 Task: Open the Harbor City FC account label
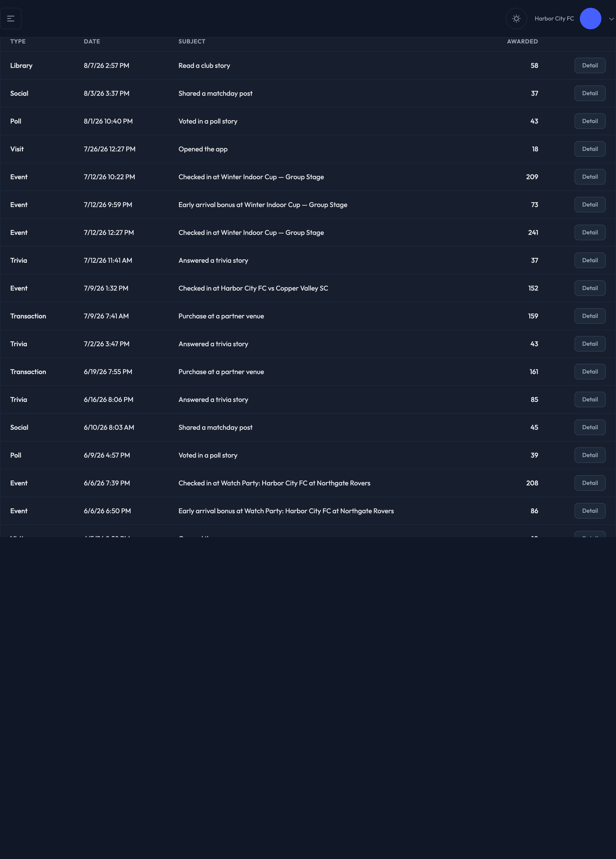[554, 19]
